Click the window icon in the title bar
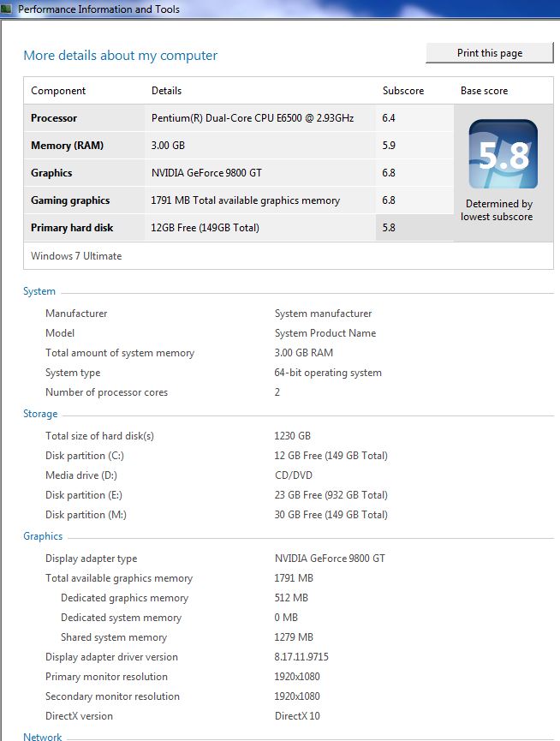The height and width of the screenshot is (741, 560). pos(6,9)
